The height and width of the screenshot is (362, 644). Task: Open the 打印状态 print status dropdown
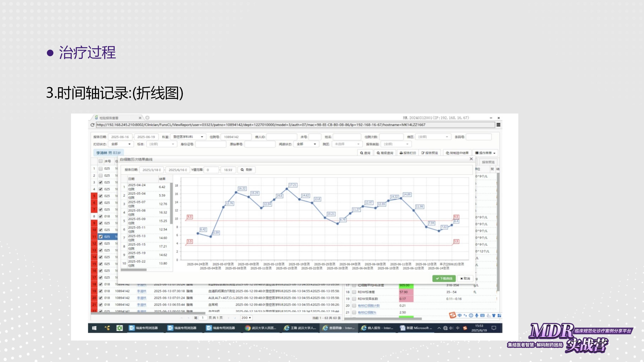[x=121, y=144]
